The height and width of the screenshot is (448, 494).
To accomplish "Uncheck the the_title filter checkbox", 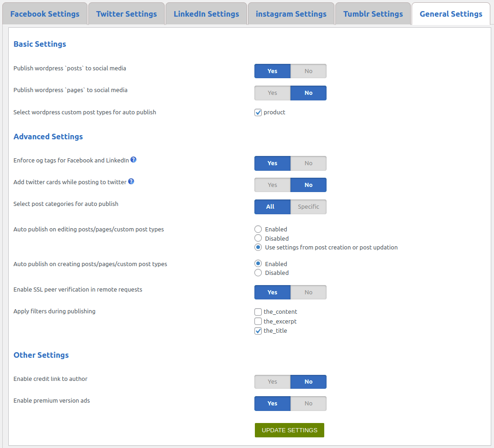I will (x=258, y=331).
